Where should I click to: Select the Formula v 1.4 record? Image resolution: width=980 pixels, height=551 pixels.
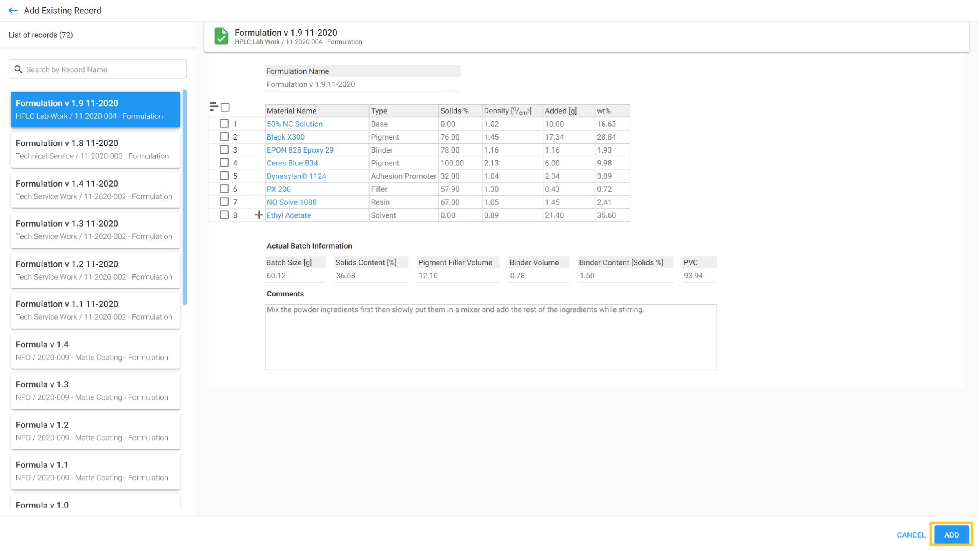click(x=96, y=351)
